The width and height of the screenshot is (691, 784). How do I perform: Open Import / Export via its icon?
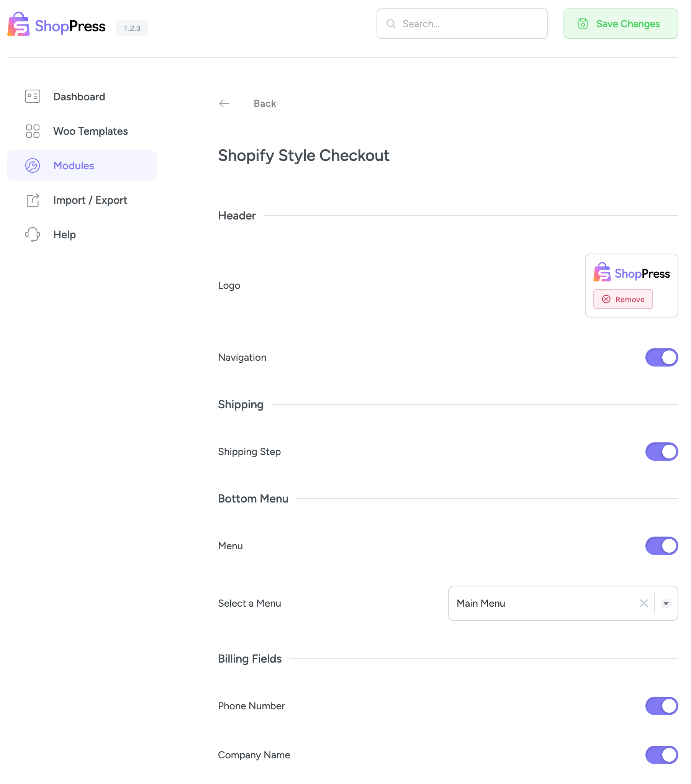pyautogui.click(x=32, y=200)
